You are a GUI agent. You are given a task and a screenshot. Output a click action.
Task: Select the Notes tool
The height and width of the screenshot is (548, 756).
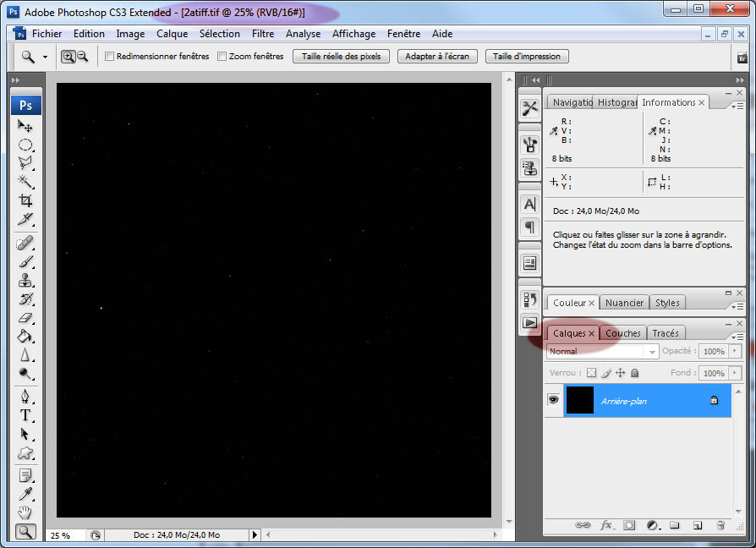pos(25,476)
